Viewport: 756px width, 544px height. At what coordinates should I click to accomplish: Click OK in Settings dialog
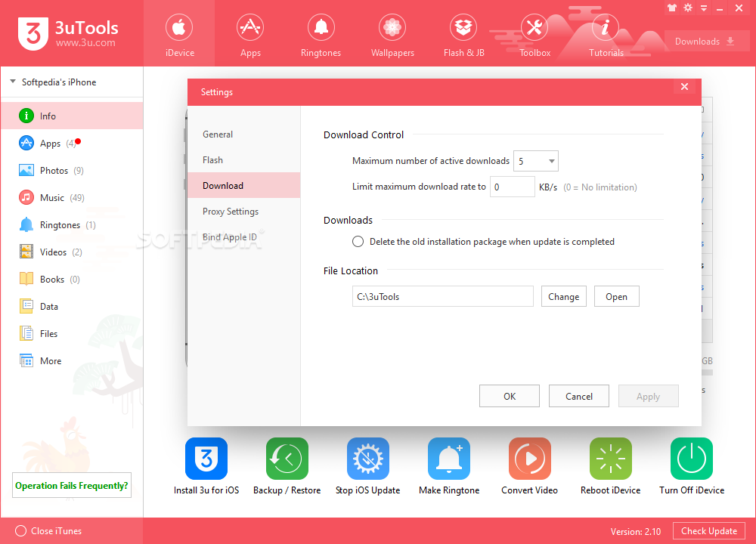(x=509, y=396)
